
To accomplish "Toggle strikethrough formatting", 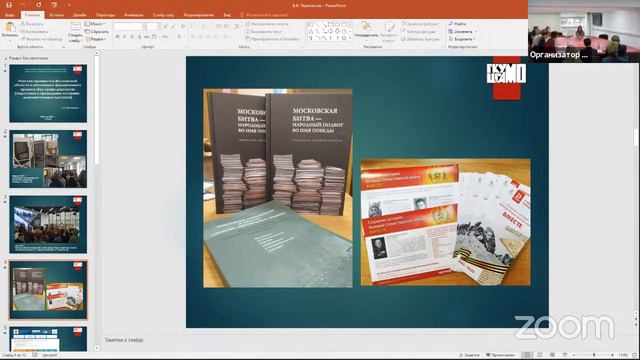I will [x=146, y=37].
